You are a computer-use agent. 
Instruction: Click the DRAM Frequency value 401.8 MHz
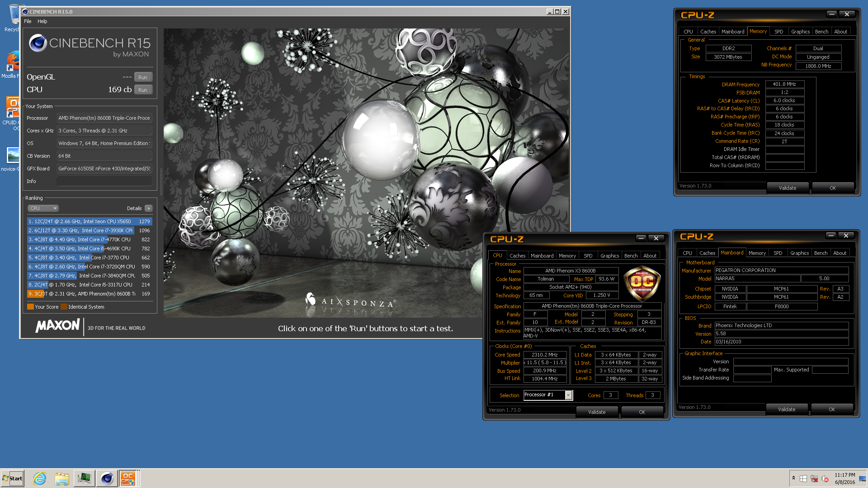click(x=784, y=84)
